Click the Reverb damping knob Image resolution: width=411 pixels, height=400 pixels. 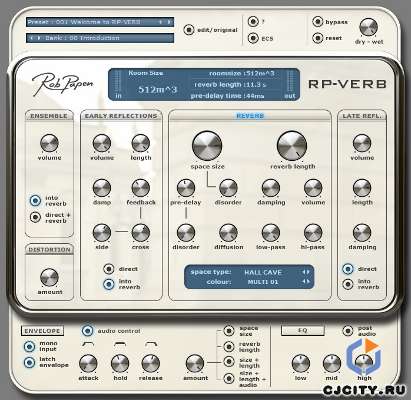point(271,188)
